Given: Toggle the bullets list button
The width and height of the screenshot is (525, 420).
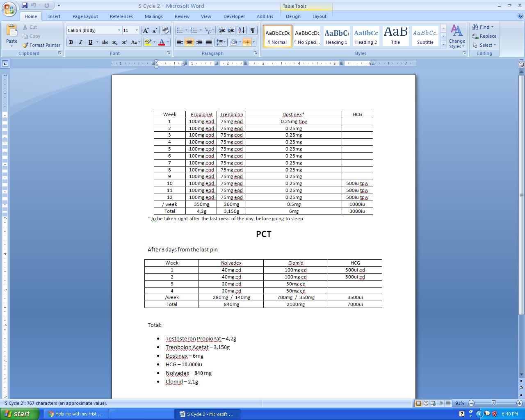Looking at the screenshot, I should coord(180,30).
